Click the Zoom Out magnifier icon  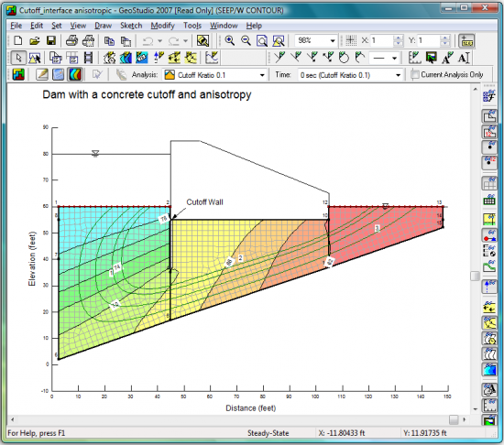tap(246, 40)
